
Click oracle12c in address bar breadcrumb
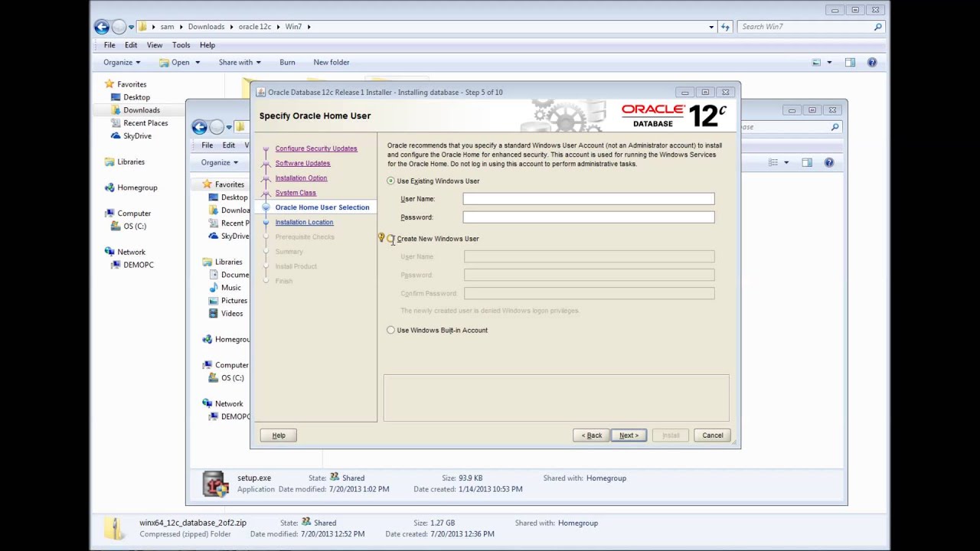255,27
